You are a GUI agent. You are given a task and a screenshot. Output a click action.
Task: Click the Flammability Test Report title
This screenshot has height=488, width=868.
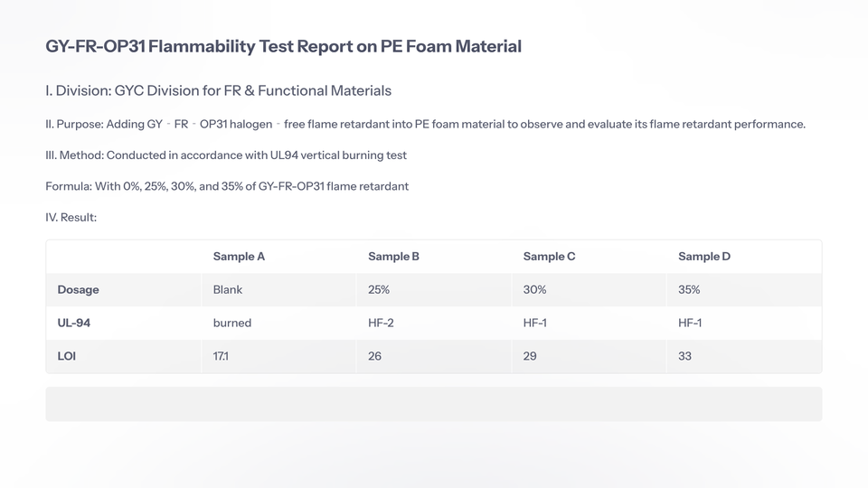click(x=283, y=46)
